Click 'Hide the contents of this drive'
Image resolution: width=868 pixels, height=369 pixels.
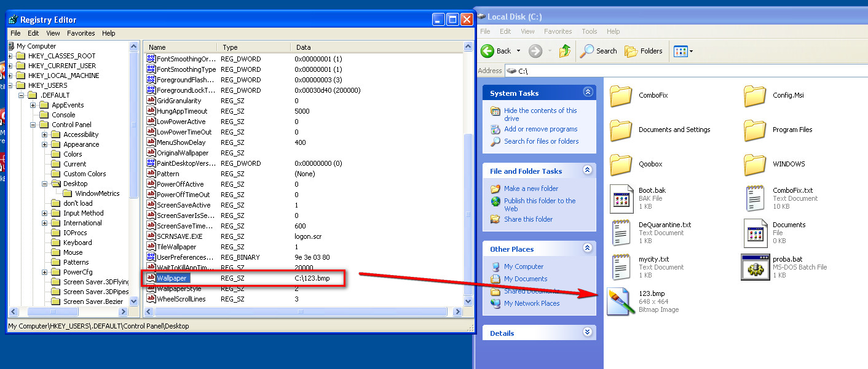click(540, 114)
